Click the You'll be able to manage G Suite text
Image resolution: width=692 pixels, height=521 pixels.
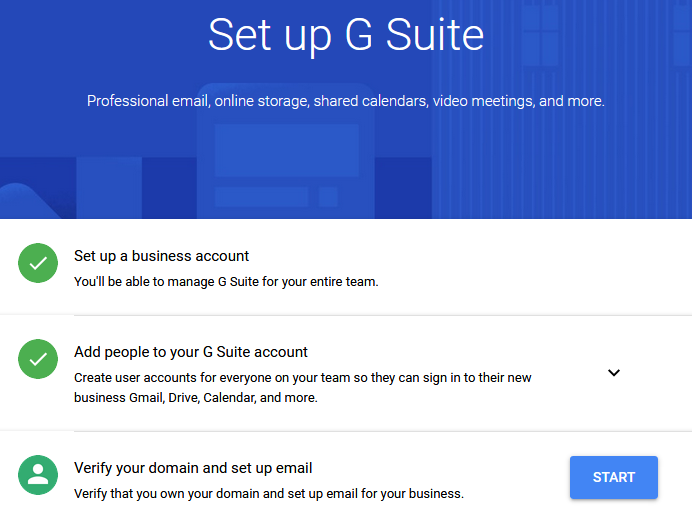tap(226, 282)
